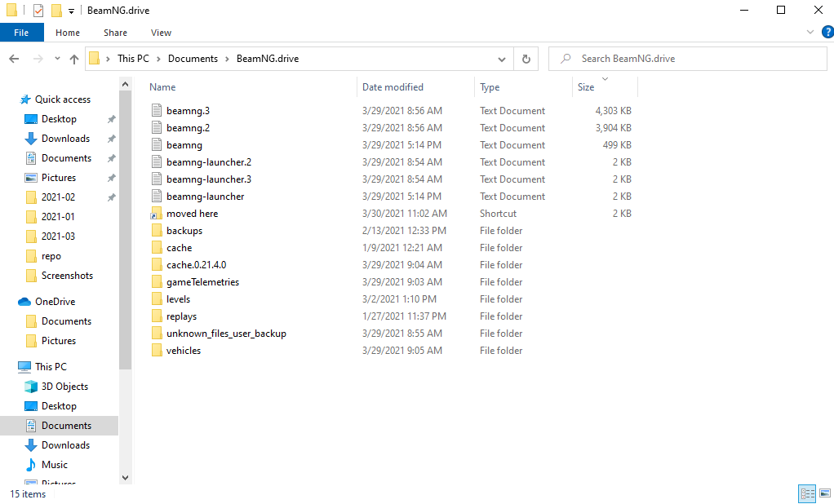Open pinned Desktop under Quick access
Screen dimensions: 834x504
pos(59,119)
